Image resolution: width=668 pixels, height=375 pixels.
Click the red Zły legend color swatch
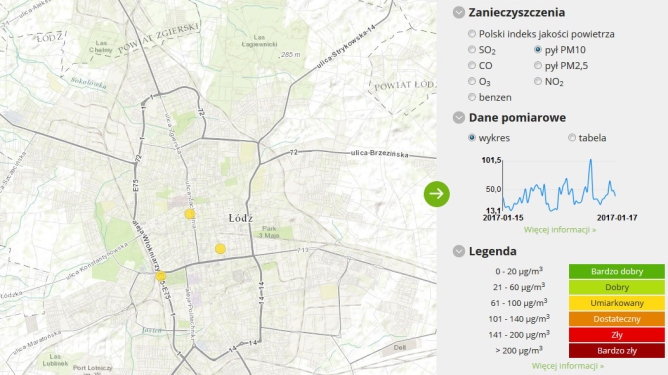[617, 335]
